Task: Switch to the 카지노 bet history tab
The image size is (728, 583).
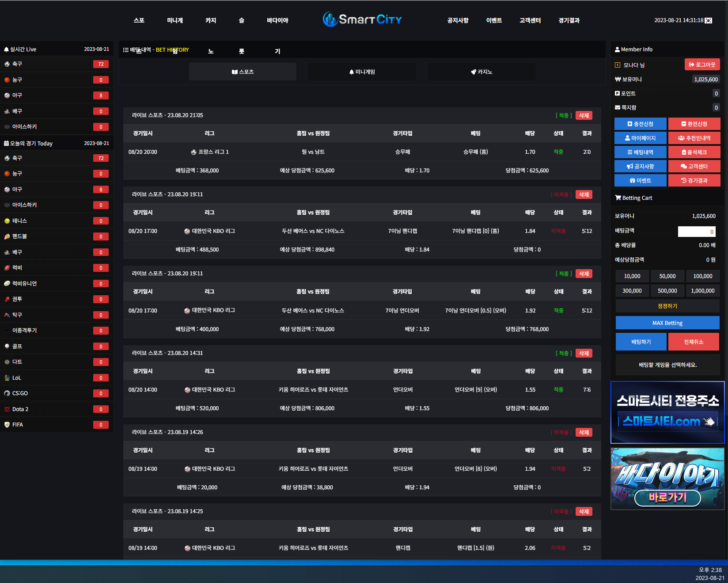Action: coord(482,72)
